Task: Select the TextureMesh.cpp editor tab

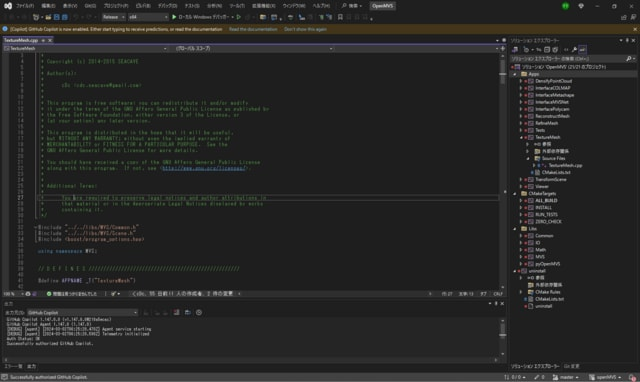Action: [x=21, y=40]
